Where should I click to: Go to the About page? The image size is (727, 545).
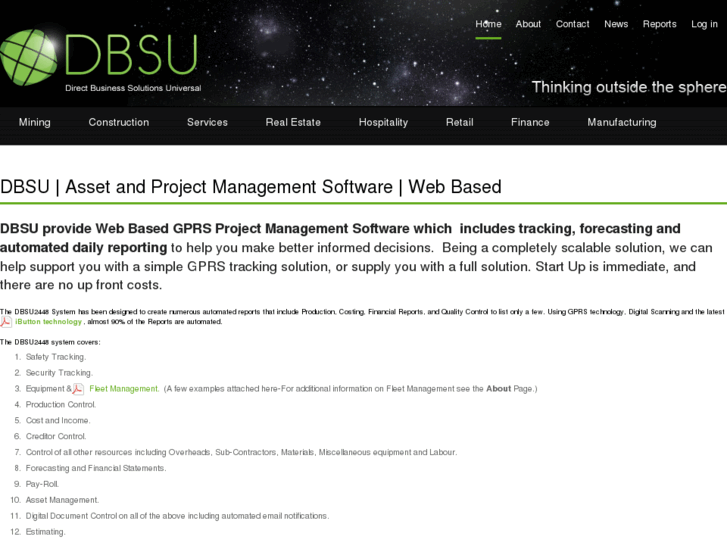528,24
